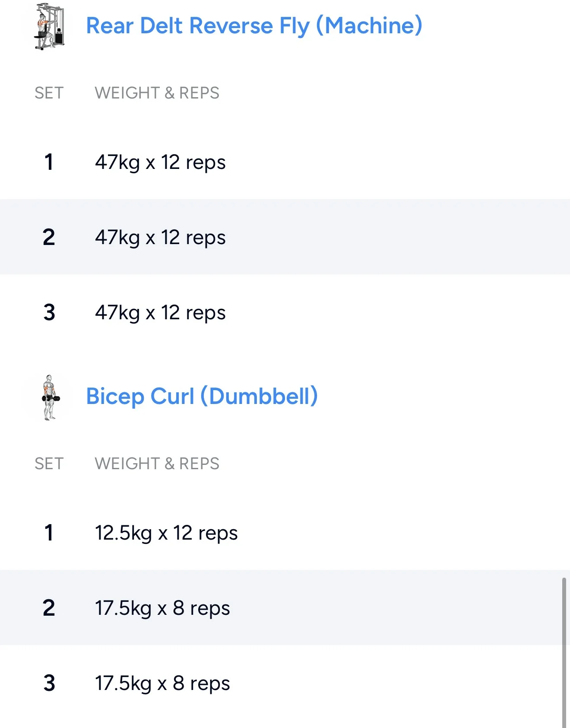
Task: Select set number 1 of Rear Delt Reverse Fly
Action: [x=49, y=162]
